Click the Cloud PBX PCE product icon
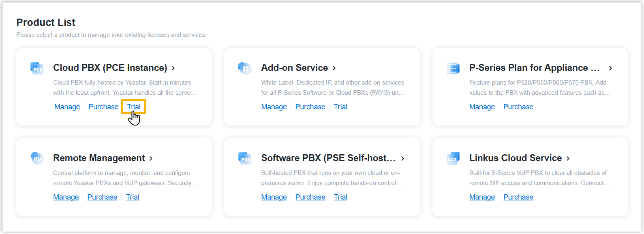The height and width of the screenshot is (234, 644). 37,68
